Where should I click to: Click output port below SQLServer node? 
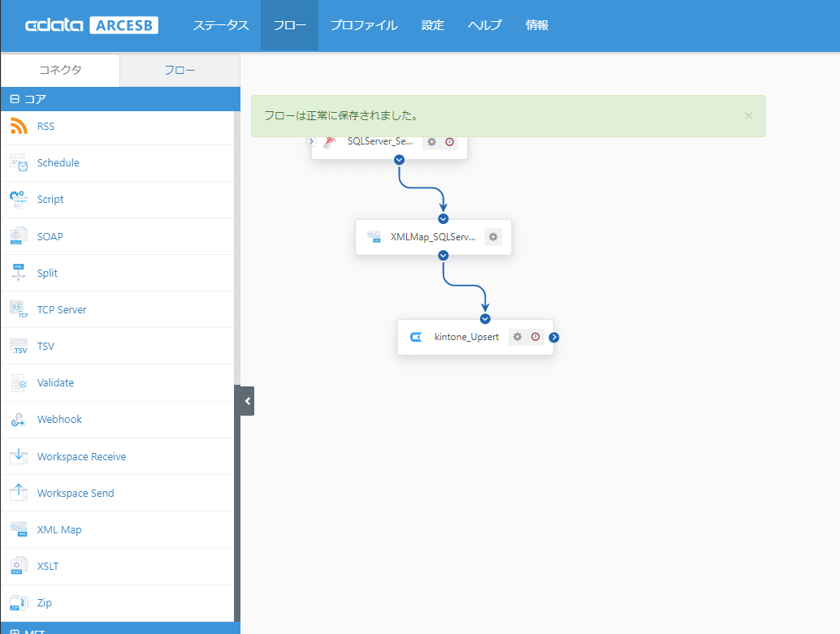[x=399, y=160]
